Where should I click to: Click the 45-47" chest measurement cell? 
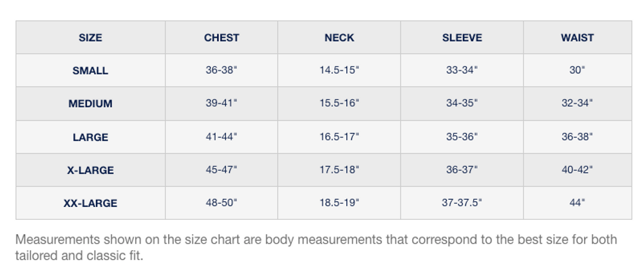click(x=222, y=170)
